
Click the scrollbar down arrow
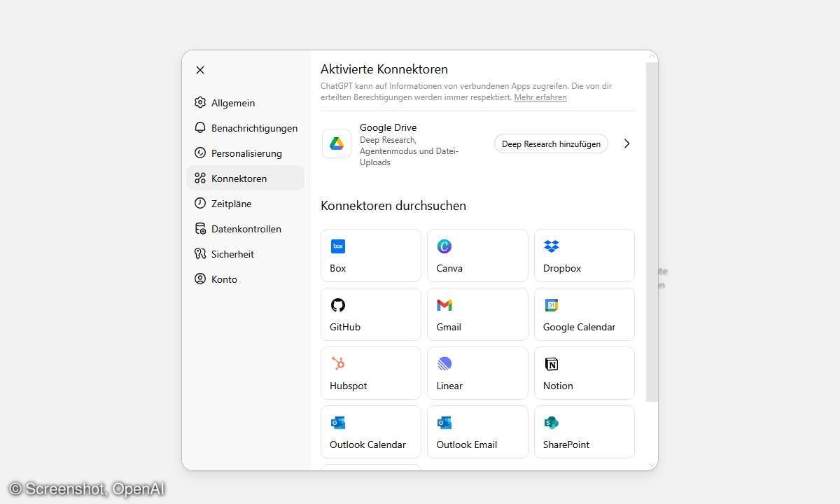(x=652, y=465)
